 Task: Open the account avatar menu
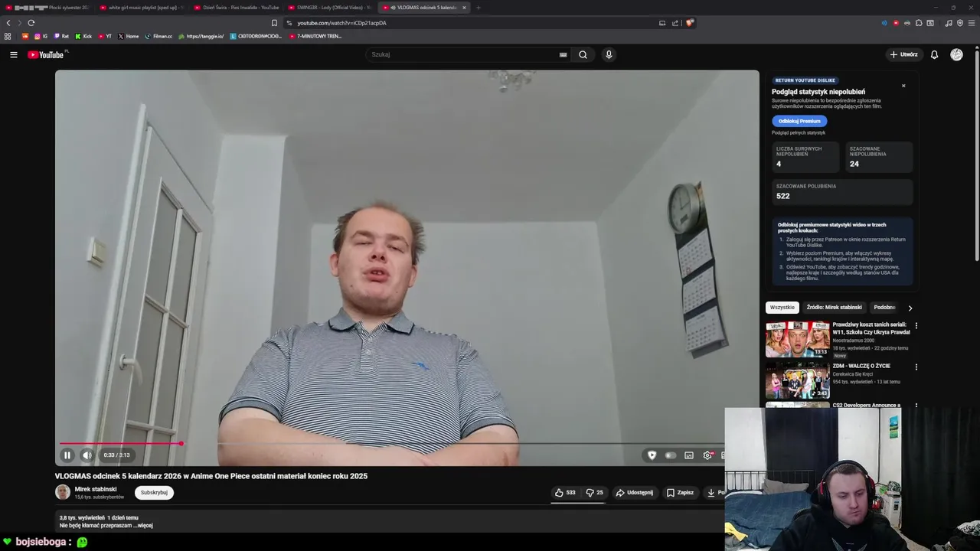coord(956,54)
